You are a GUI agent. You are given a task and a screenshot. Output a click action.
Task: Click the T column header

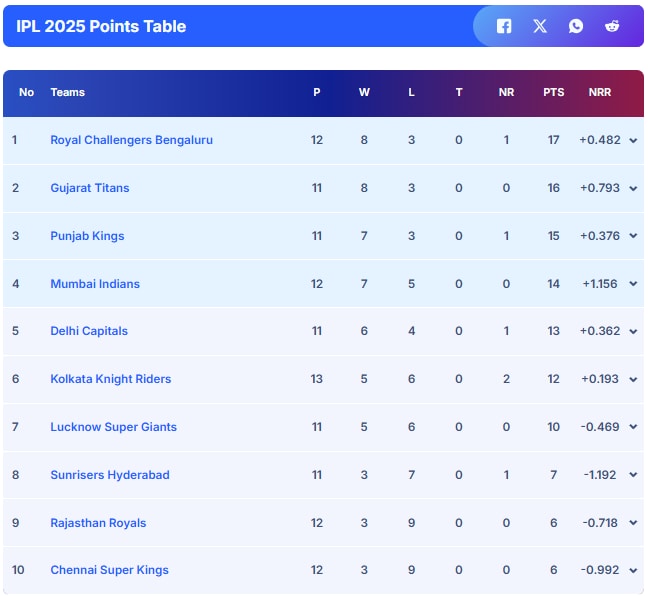[459, 92]
